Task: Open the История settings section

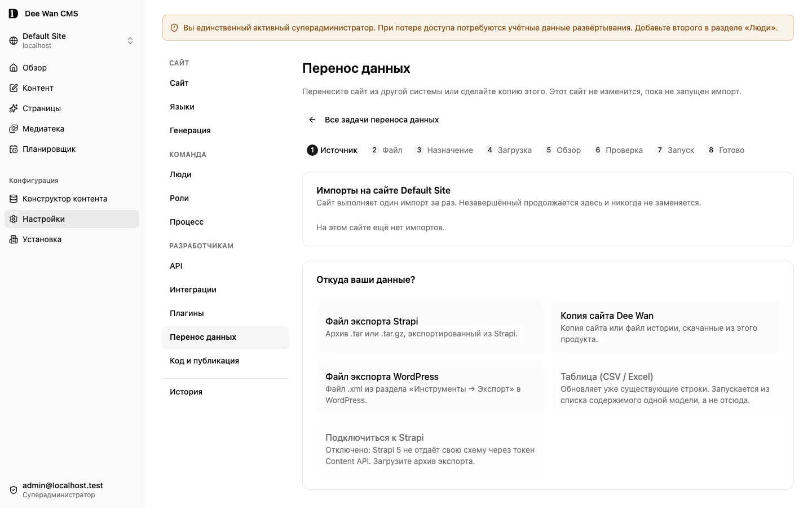Action: 226,392
